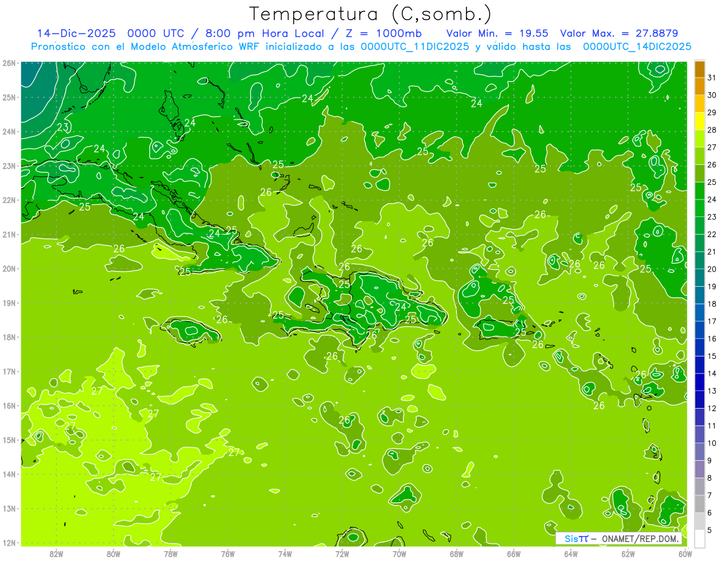Click the color legend label 17

pyautogui.click(x=712, y=321)
